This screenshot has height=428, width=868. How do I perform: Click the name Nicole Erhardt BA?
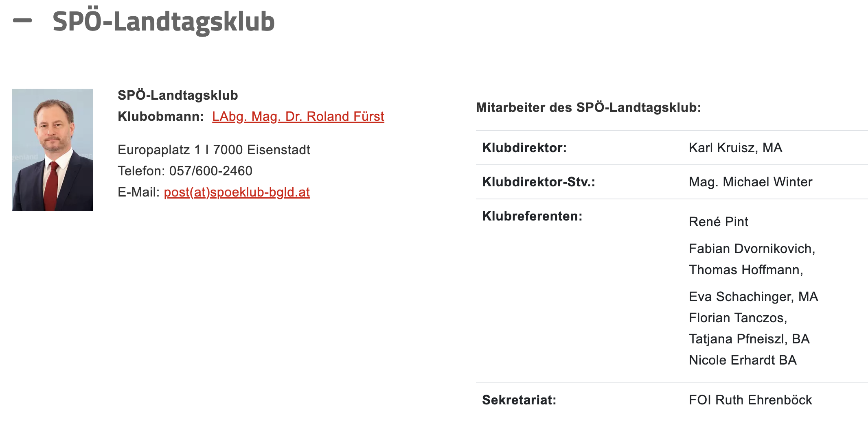[743, 360]
